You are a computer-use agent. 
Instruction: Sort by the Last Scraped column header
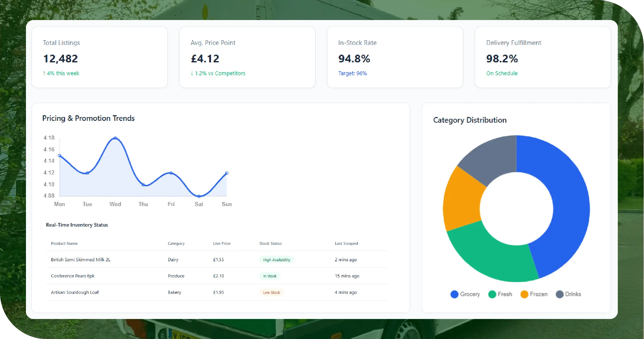click(x=346, y=243)
